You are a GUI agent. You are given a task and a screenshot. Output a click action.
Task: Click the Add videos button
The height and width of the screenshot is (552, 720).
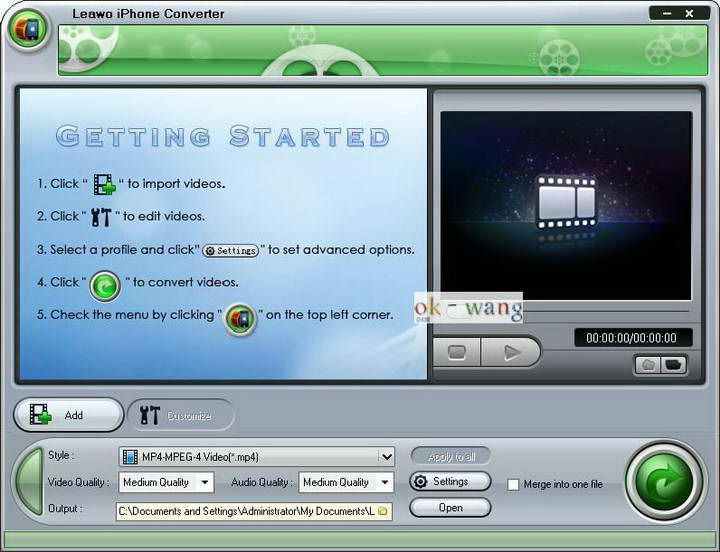coord(69,415)
